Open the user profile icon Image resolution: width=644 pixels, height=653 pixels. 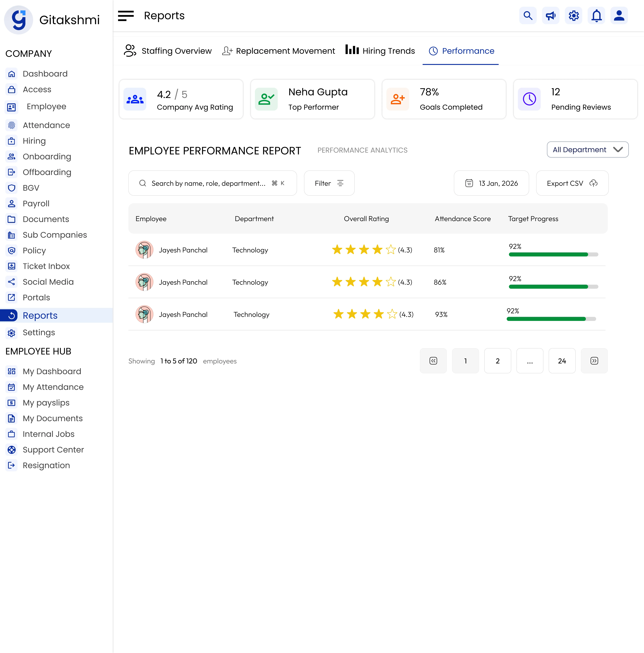[x=619, y=16]
